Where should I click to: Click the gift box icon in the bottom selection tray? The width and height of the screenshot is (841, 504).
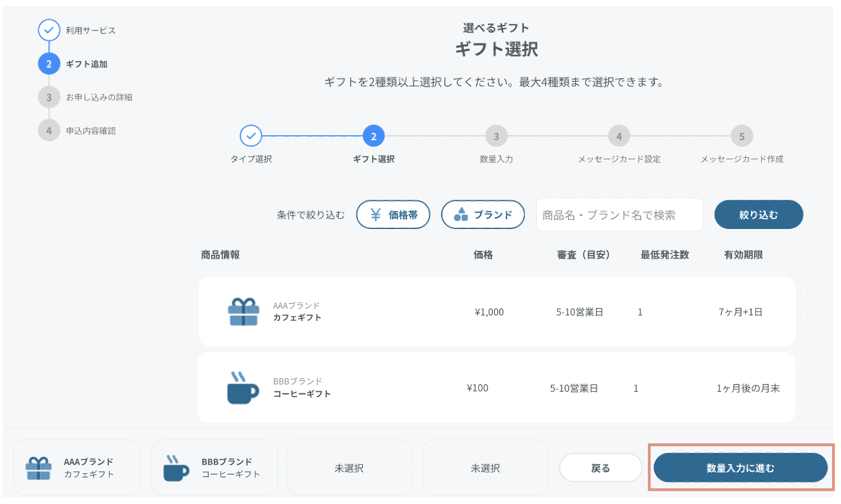39,468
